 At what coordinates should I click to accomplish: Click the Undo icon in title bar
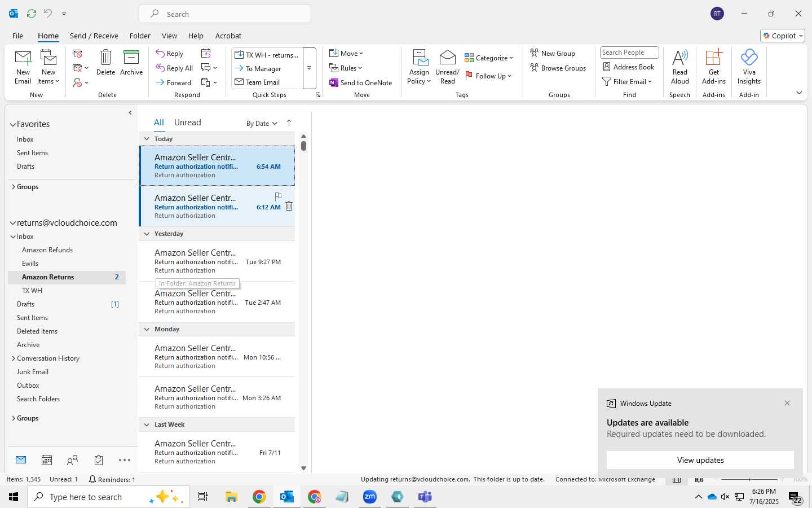(48, 13)
